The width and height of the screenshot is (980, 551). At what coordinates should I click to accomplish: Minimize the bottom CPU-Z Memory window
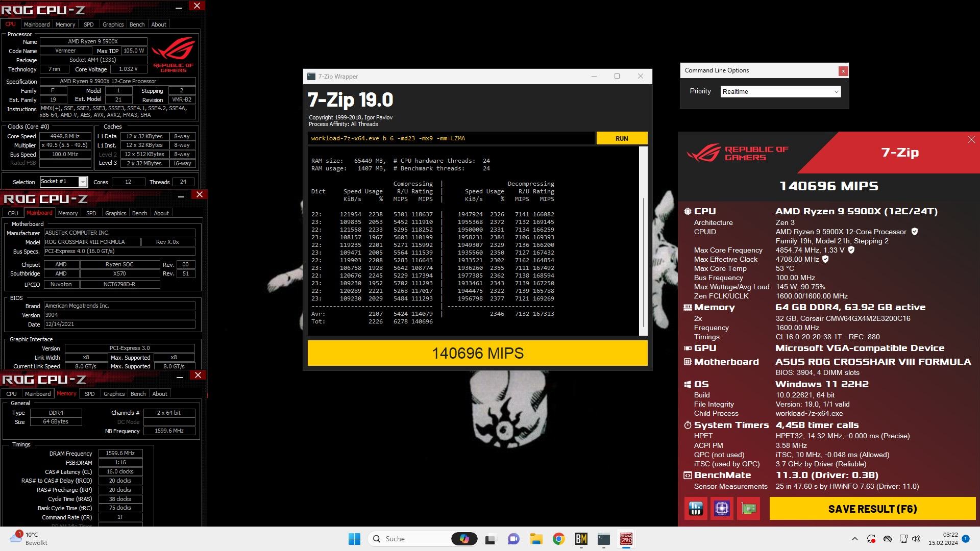(180, 377)
